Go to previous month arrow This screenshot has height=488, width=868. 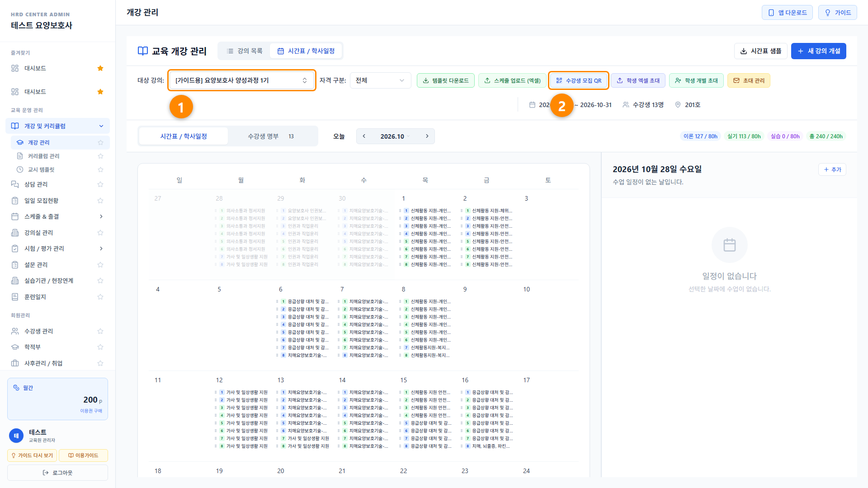tap(364, 136)
